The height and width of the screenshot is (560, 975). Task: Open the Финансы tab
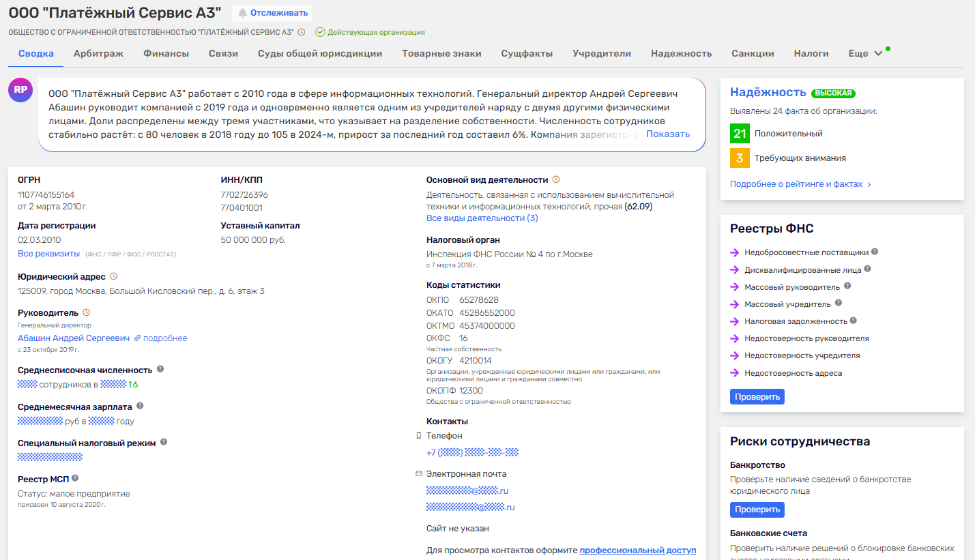pos(166,53)
